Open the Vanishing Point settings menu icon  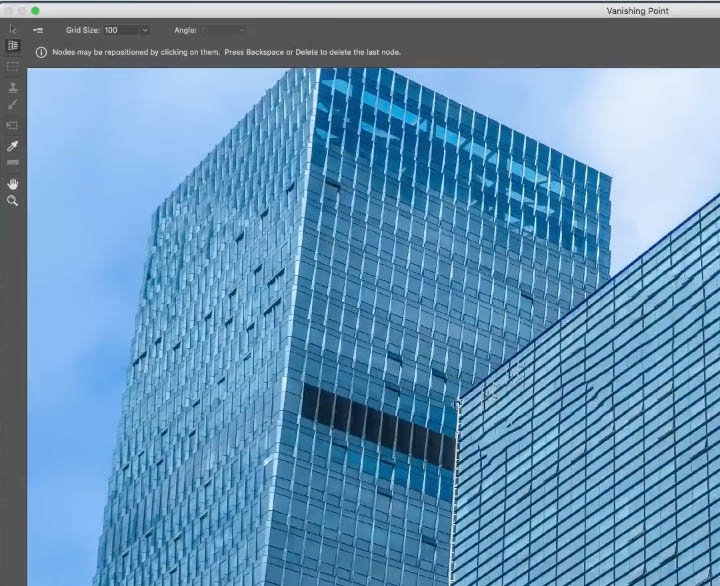[x=38, y=30]
